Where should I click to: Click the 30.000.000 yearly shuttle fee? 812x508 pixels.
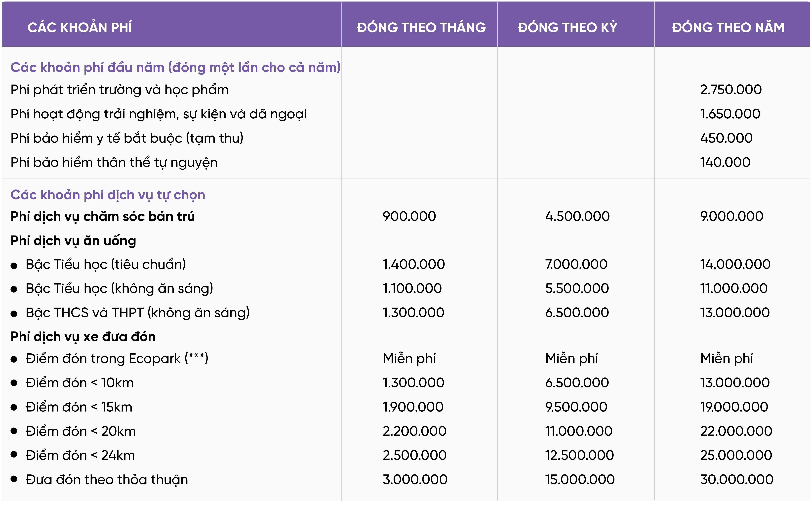click(736, 479)
